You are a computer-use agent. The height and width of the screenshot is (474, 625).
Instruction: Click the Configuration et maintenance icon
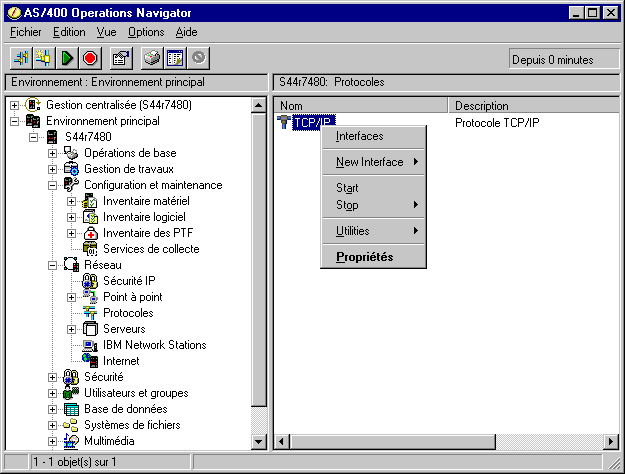click(71, 185)
